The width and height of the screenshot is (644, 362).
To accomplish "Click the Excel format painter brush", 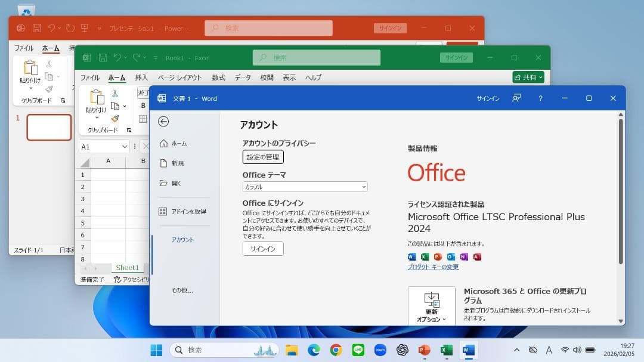I will (x=115, y=119).
